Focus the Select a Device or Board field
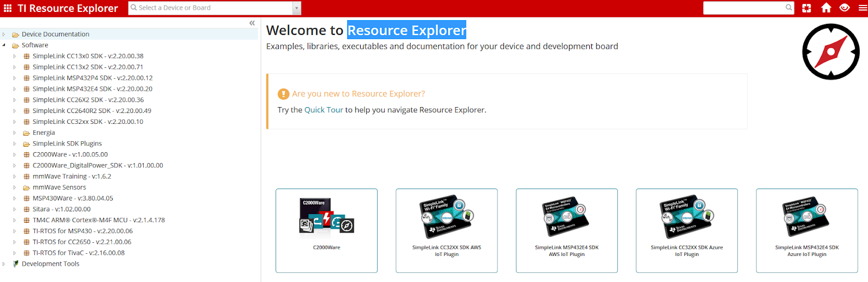Viewport: 868px width, 282px height. (210, 8)
